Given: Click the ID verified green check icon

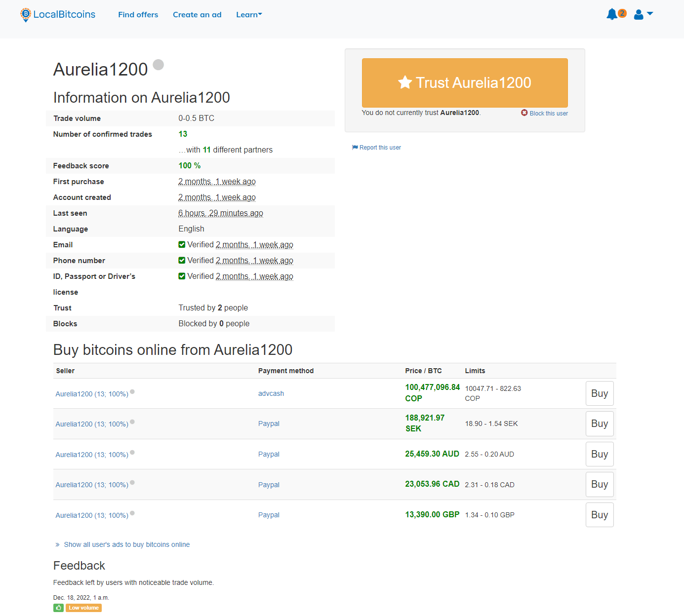Looking at the screenshot, I should click(x=182, y=276).
